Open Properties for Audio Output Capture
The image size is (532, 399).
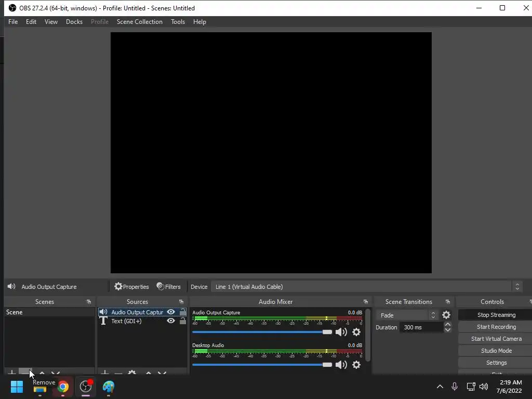coord(131,287)
